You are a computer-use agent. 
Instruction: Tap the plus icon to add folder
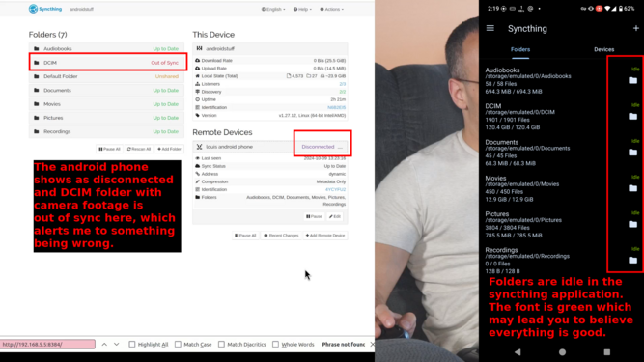pyautogui.click(x=635, y=28)
